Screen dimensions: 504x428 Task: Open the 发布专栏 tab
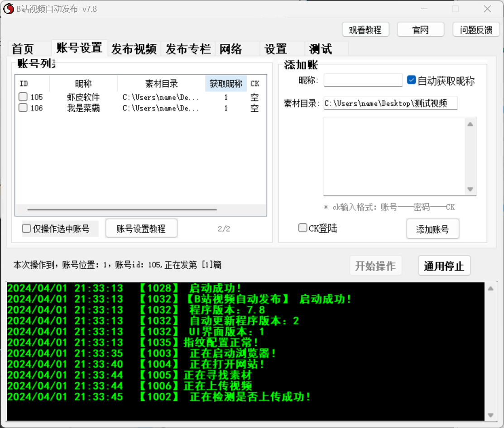point(188,49)
